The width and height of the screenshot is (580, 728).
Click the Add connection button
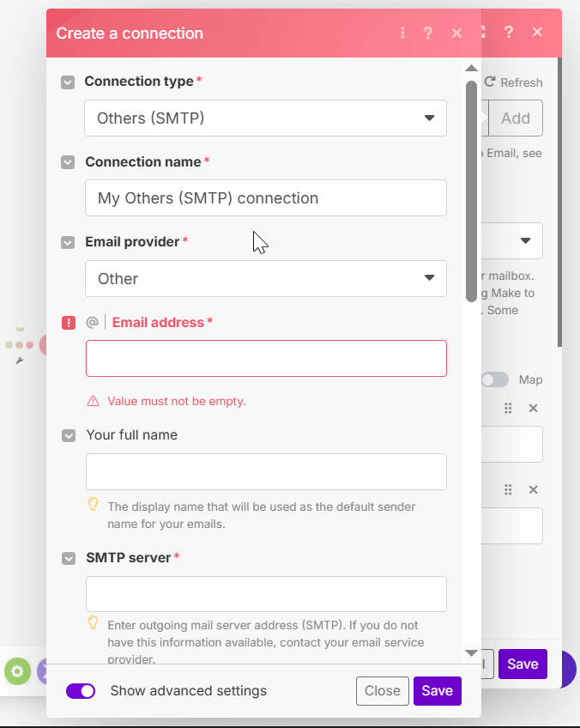coord(515,118)
